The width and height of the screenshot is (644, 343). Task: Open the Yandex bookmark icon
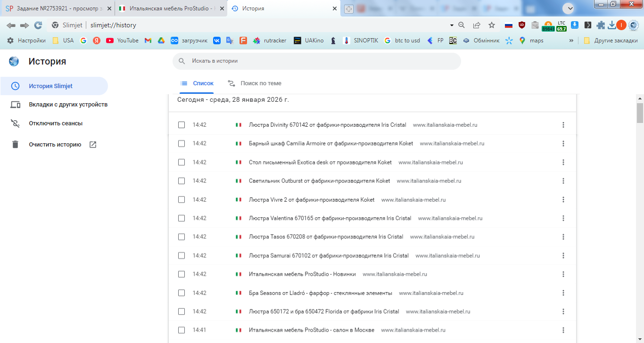click(x=97, y=41)
